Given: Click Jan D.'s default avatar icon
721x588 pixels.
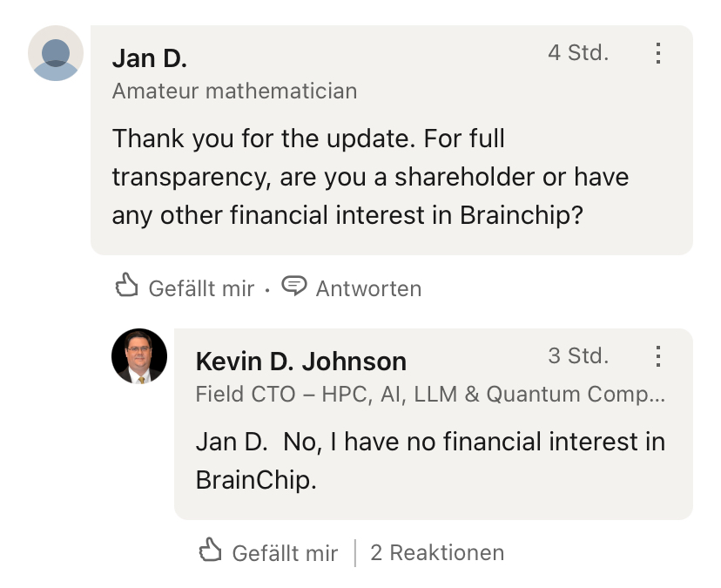Looking at the screenshot, I should coord(56,53).
